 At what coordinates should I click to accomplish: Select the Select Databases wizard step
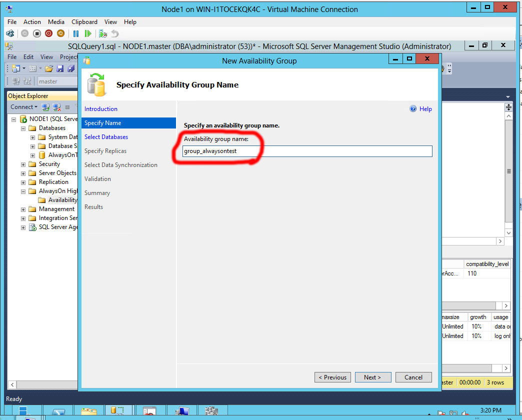click(x=106, y=136)
